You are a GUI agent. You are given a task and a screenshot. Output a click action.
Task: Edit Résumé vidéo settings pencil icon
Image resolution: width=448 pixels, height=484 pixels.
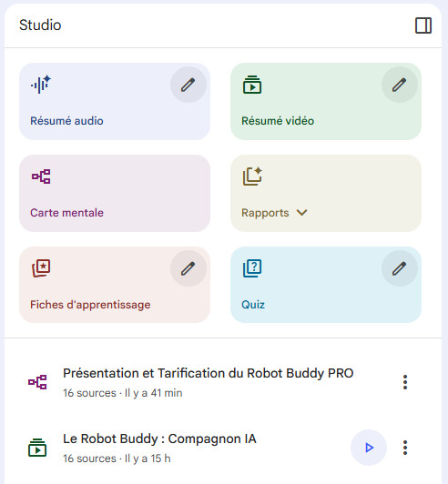tap(400, 85)
